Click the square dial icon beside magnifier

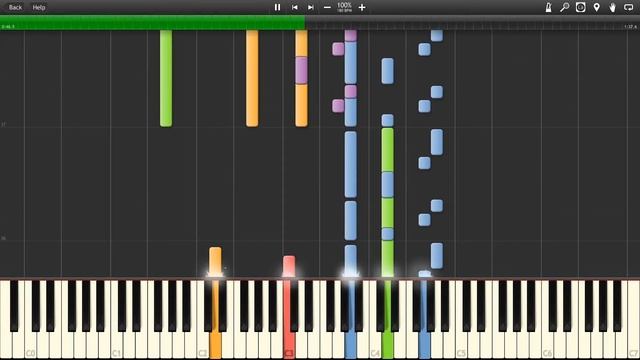tap(580, 7)
